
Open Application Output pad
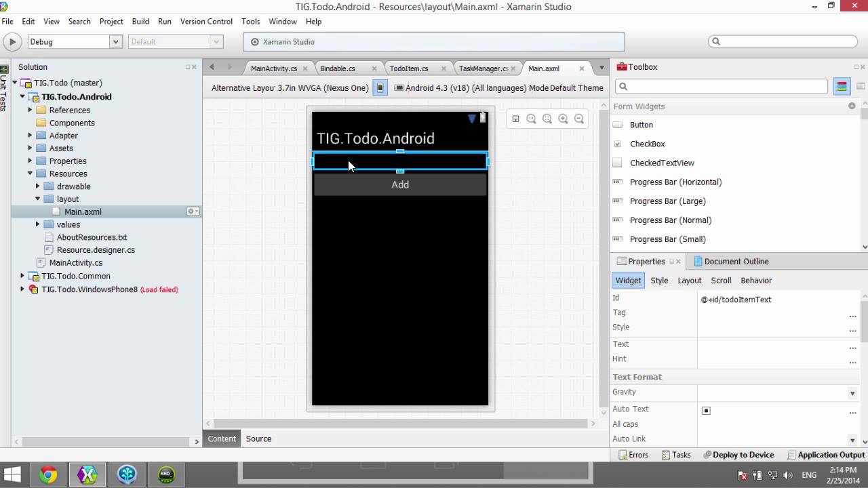tap(826, 455)
